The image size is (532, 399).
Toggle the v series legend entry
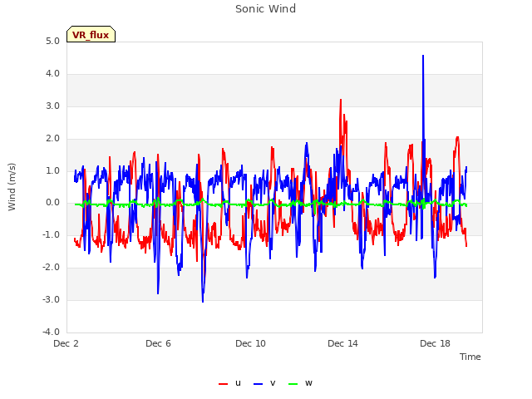click(x=264, y=383)
